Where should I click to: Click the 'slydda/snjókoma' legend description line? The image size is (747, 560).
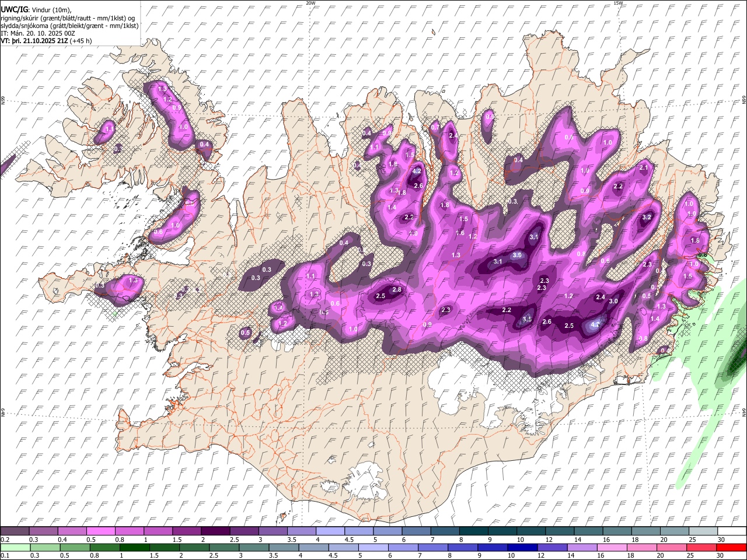(70, 26)
